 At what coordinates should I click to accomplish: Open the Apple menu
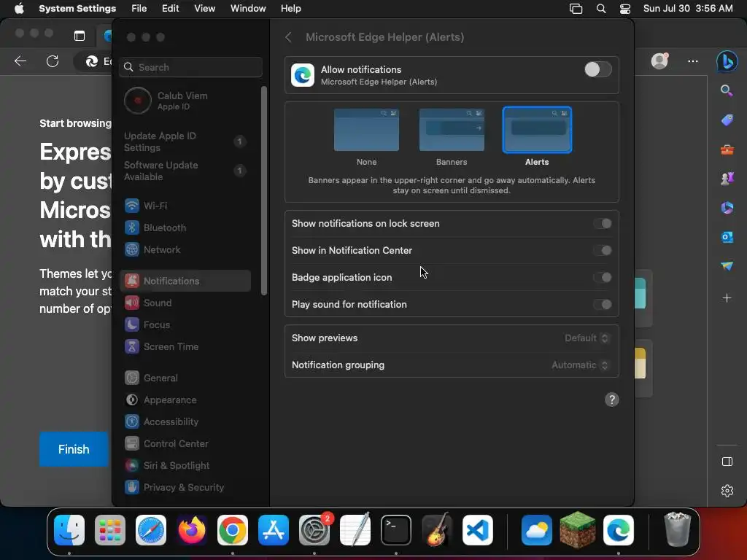click(x=19, y=9)
